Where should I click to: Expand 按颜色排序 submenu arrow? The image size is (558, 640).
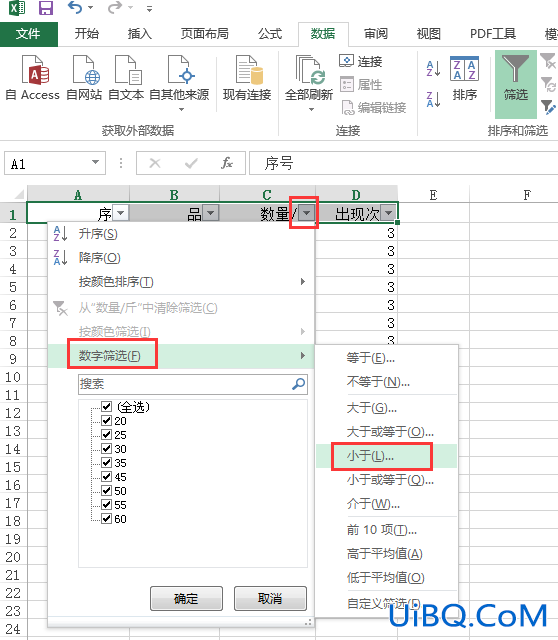click(x=302, y=281)
